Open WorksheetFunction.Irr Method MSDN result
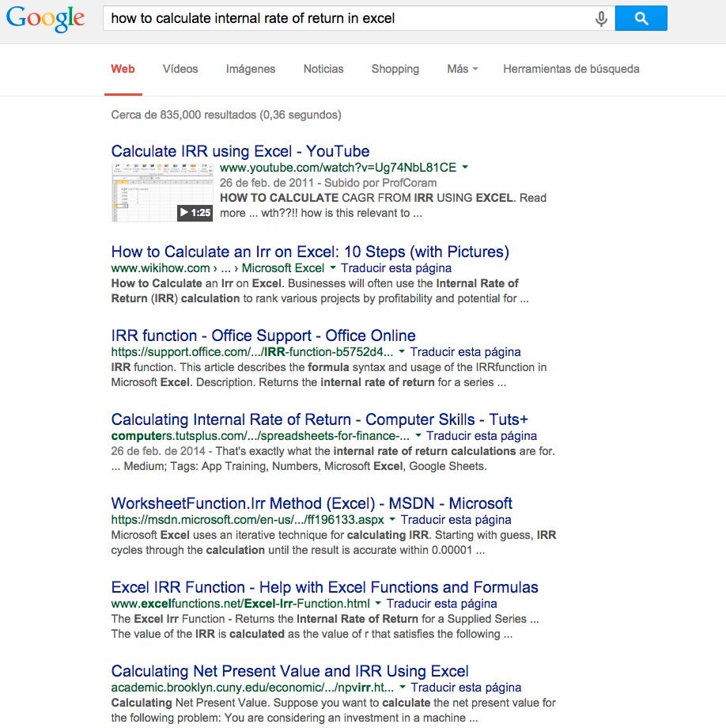This screenshot has width=726, height=728. [x=312, y=503]
